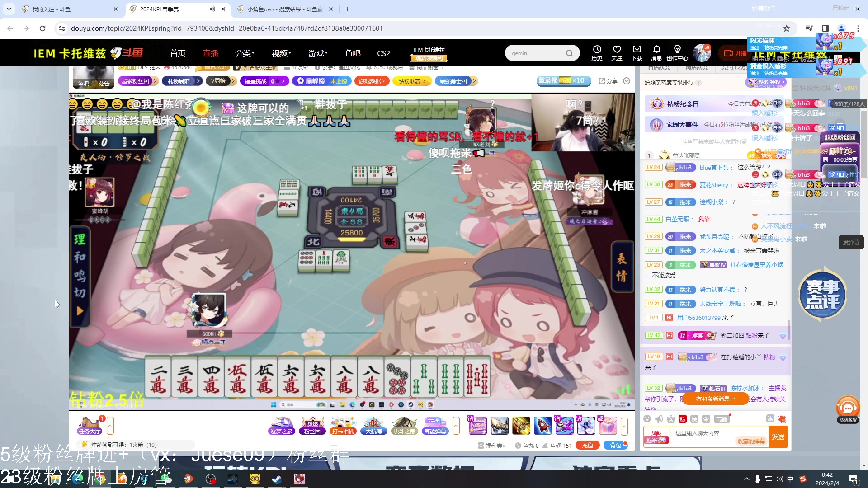This screenshot has height=488, width=868.
Task: Expand the circled down-arrow next to 分享
Action: coord(627,81)
